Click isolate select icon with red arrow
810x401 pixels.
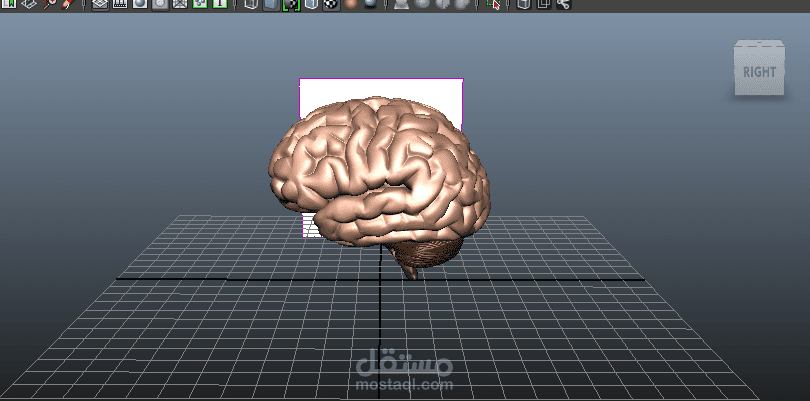pos(493,4)
